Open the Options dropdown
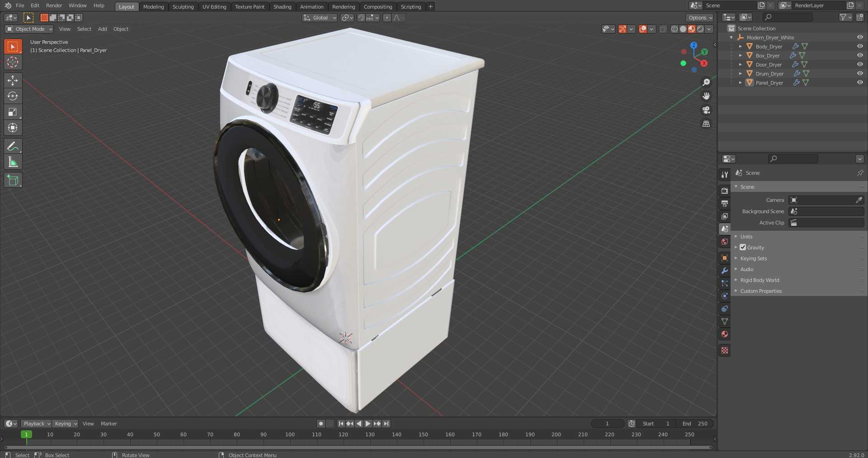The width and height of the screenshot is (868, 458). pyautogui.click(x=699, y=18)
